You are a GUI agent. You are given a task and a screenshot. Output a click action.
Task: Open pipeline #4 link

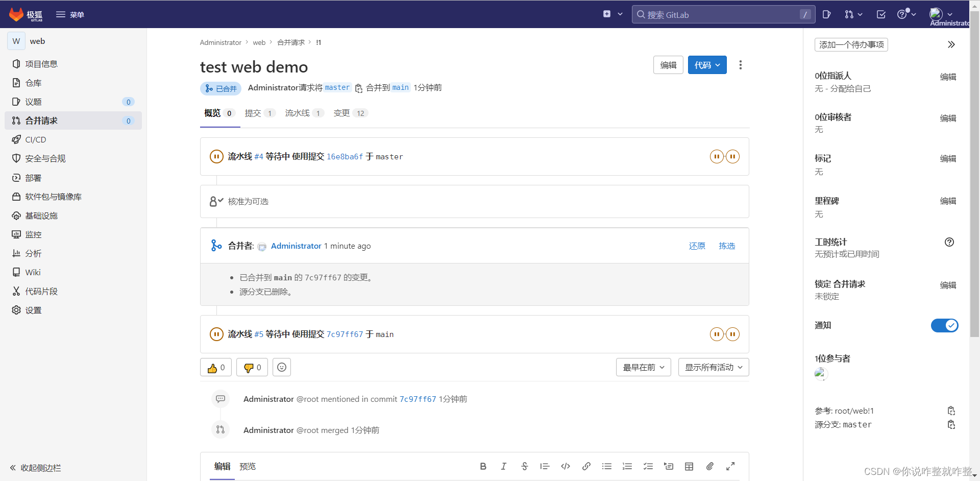259,157
